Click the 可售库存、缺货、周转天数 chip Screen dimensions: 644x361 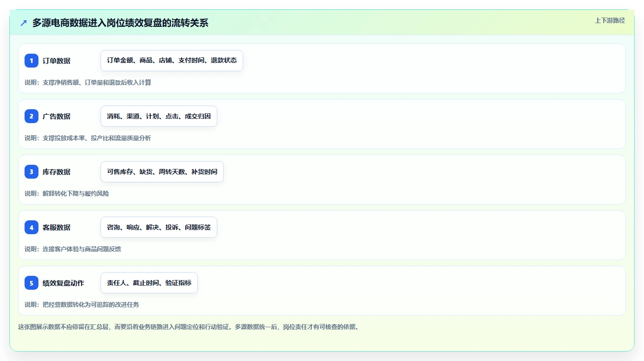tap(162, 172)
